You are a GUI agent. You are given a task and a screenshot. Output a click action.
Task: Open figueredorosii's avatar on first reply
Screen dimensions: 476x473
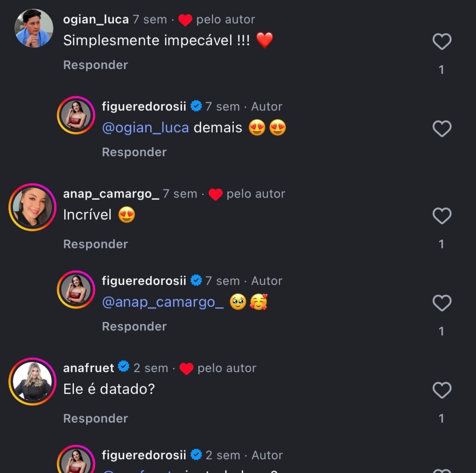point(76,115)
